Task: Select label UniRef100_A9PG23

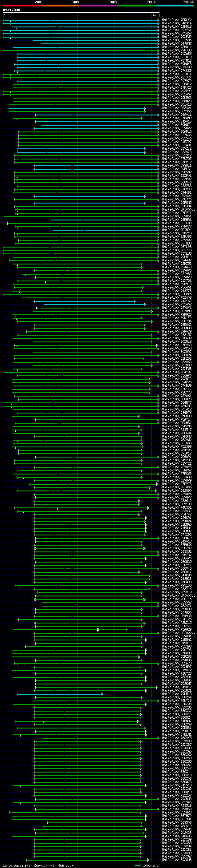Action: point(177,314)
